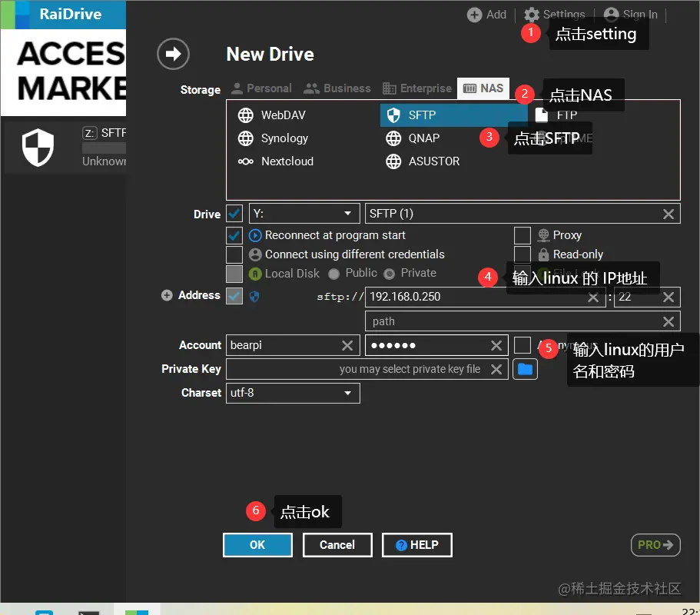Enable the Read-only checkbox

(x=523, y=254)
